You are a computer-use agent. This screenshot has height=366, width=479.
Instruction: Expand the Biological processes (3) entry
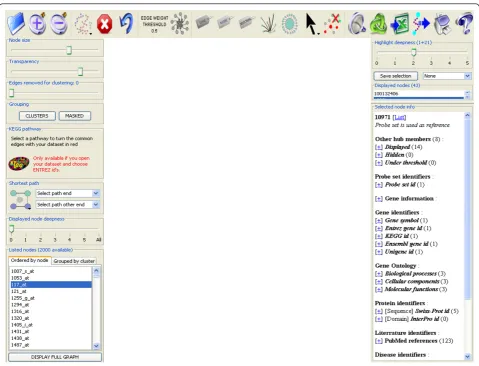coord(379,274)
